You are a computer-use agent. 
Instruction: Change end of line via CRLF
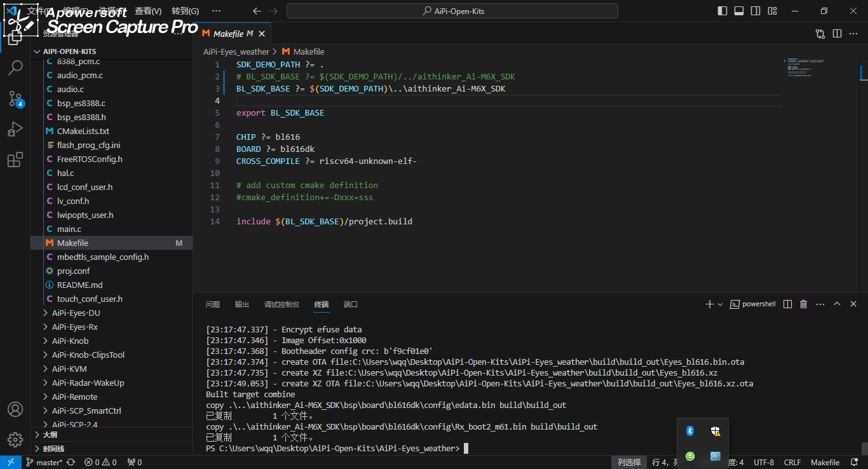click(x=792, y=463)
